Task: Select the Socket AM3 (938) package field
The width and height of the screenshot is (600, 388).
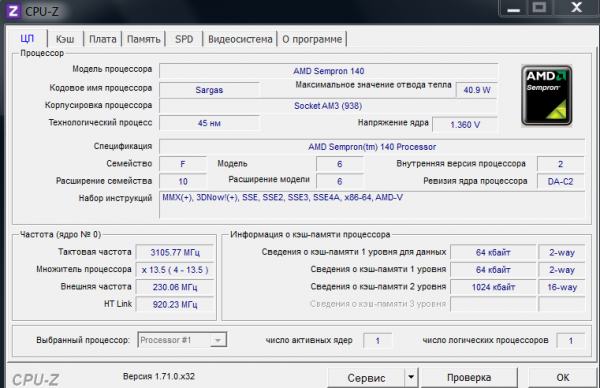Action: pos(328,106)
